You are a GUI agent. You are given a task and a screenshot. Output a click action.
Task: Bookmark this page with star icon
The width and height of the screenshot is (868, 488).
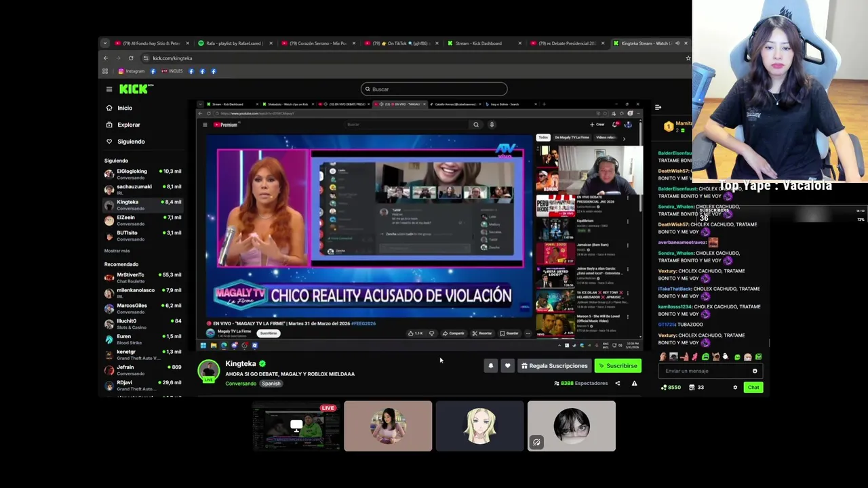688,58
